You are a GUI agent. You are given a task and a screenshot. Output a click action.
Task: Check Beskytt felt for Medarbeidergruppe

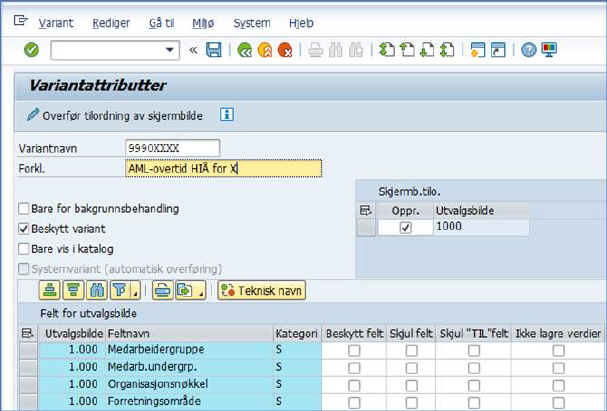click(354, 350)
